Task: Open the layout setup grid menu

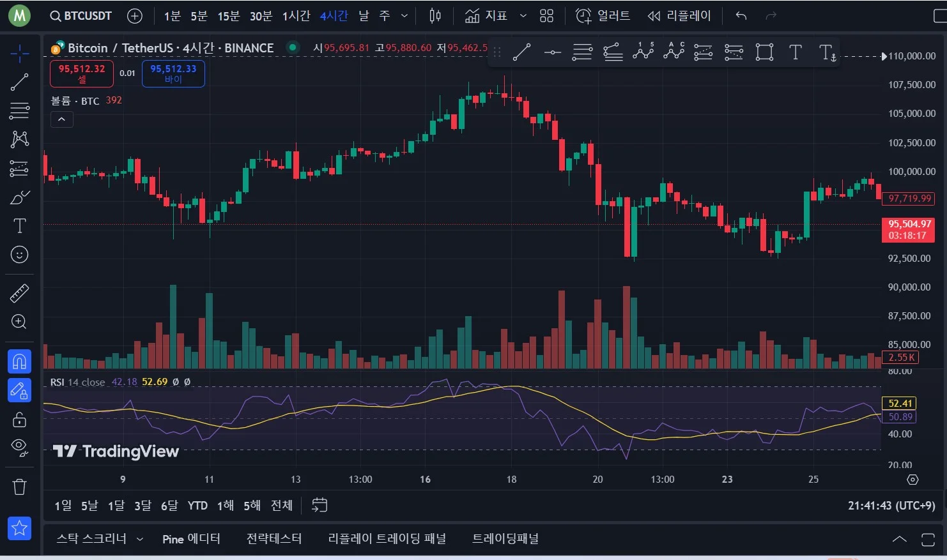Action: (546, 16)
